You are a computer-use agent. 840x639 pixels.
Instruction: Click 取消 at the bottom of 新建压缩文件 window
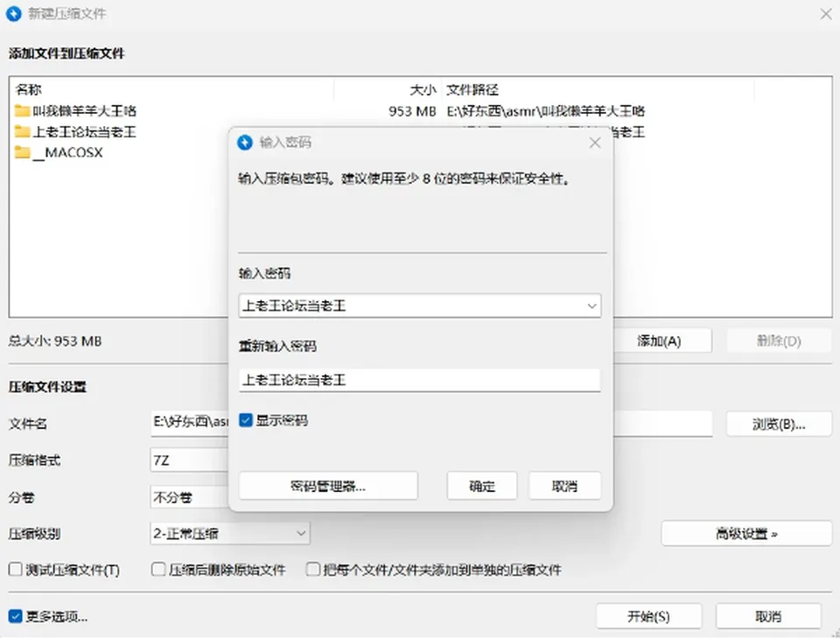tap(768, 616)
